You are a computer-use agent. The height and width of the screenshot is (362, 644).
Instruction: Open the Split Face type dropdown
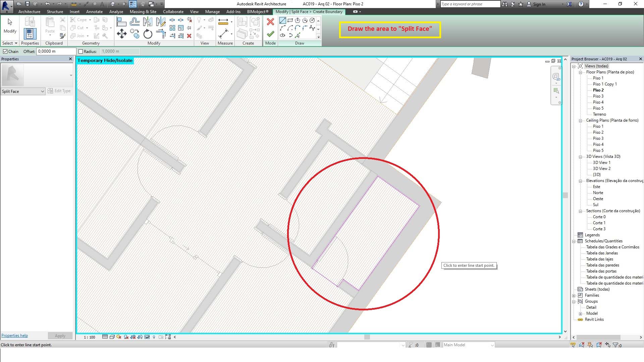point(42,91)
